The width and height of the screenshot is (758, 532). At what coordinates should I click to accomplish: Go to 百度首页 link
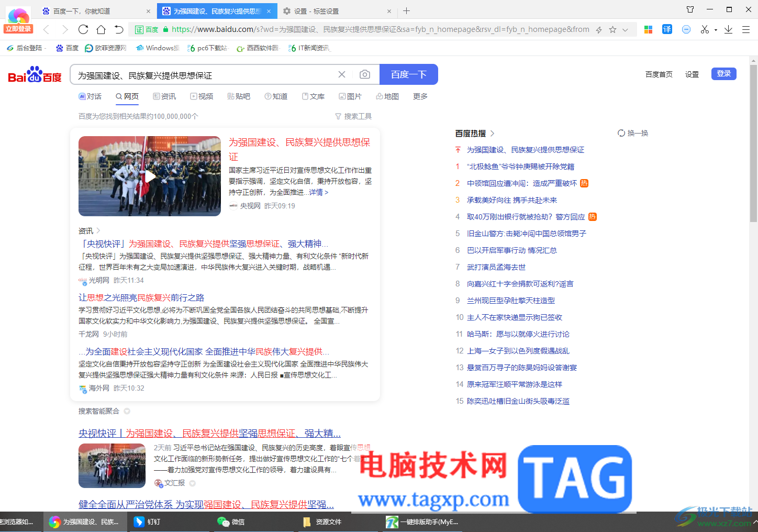click(x=659, y=74)
